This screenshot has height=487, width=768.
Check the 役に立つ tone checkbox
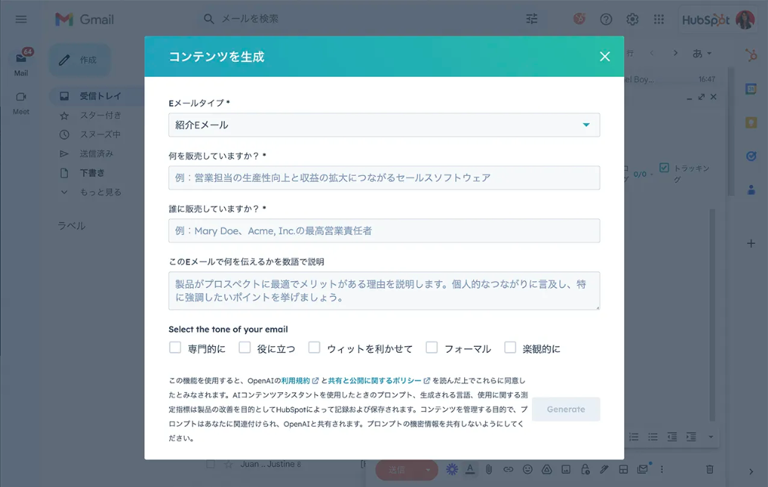click(x=244, y=347)
